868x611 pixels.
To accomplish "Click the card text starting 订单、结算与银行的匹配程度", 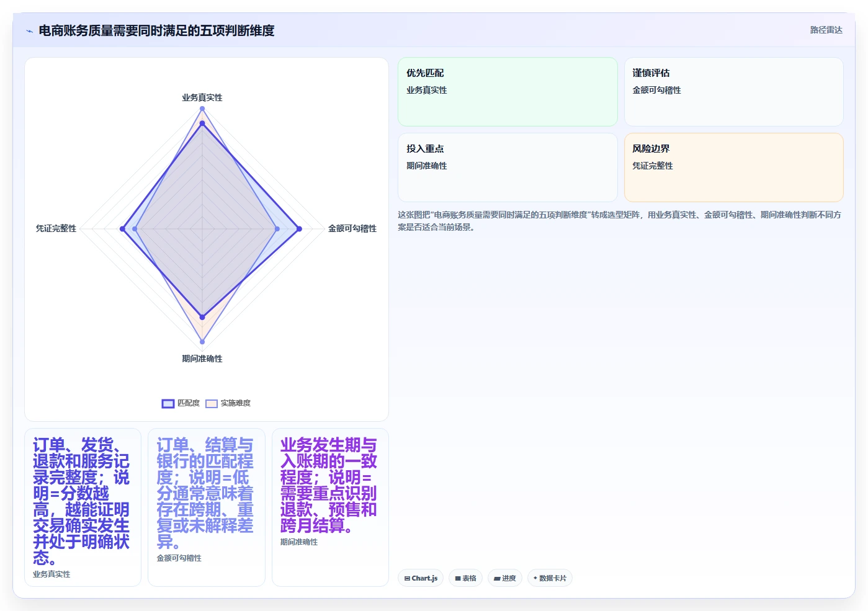I will pos(205,493).
